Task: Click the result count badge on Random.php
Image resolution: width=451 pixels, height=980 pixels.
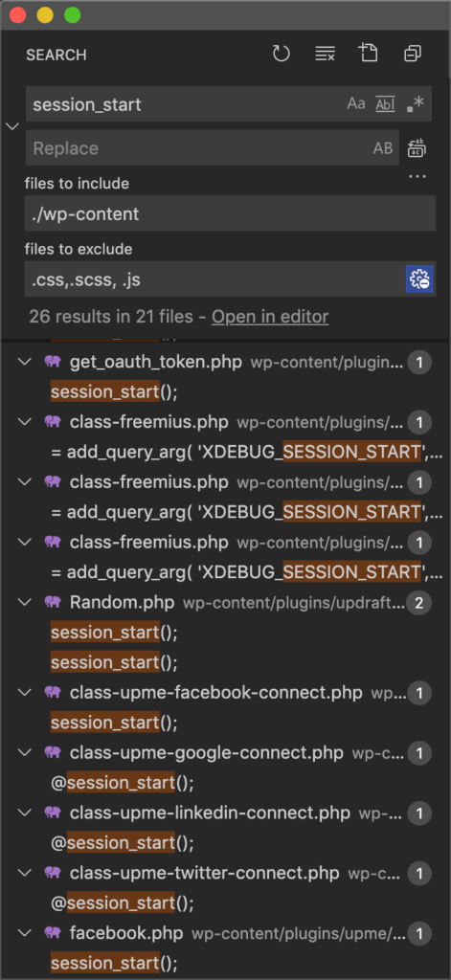Action: pos(419,603)
